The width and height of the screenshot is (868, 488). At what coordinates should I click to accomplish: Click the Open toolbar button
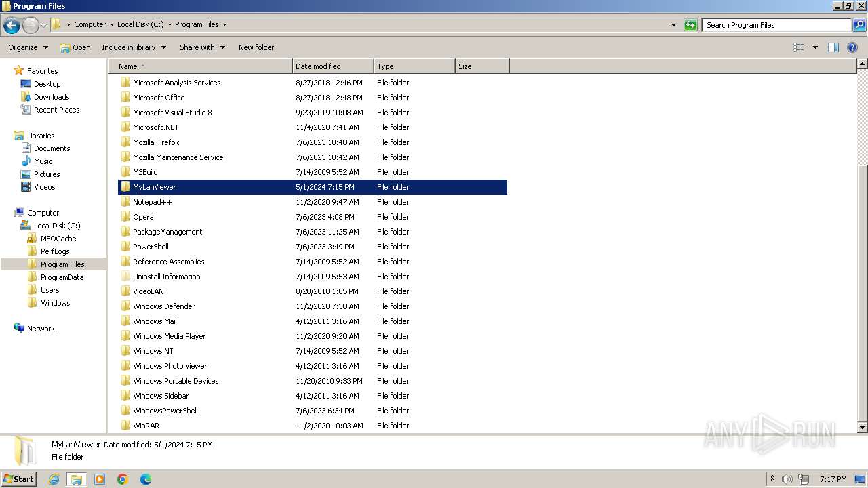click(x=75, y=47)
